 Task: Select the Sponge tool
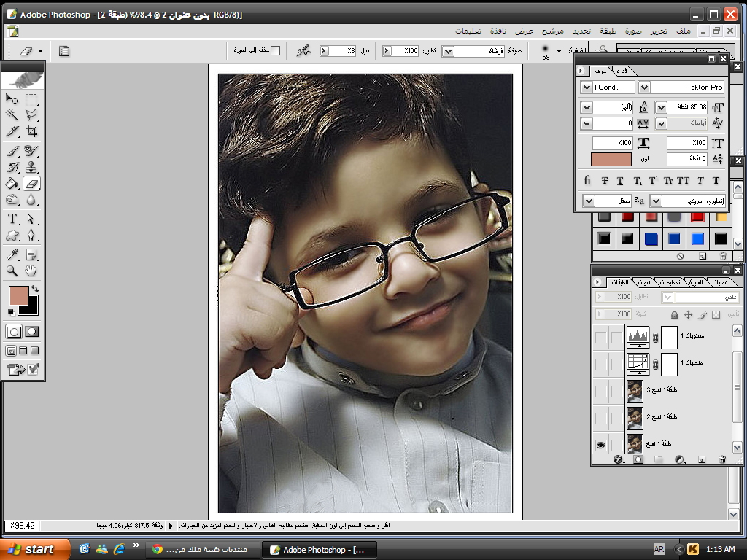[12, 200]
